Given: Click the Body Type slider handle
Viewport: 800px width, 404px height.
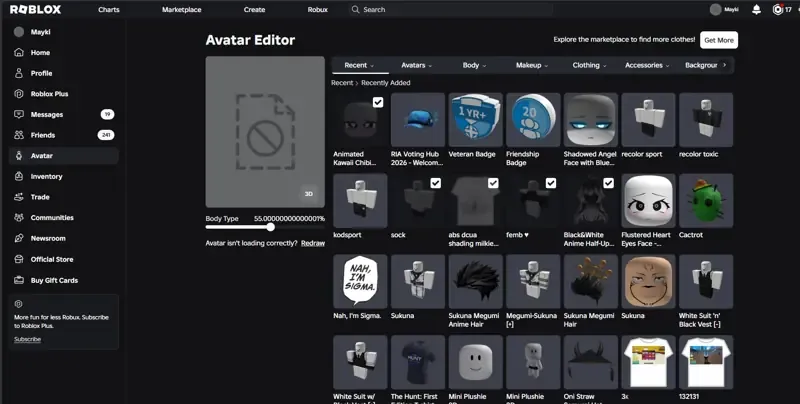Looking at the screenshot, I should (270, 228).
